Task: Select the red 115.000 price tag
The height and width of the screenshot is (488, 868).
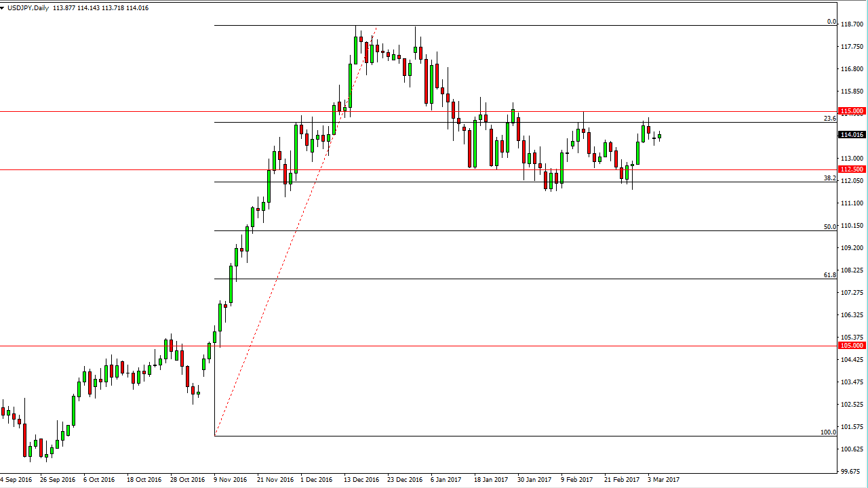Action: pyautogui.click(x=852, y=110)
